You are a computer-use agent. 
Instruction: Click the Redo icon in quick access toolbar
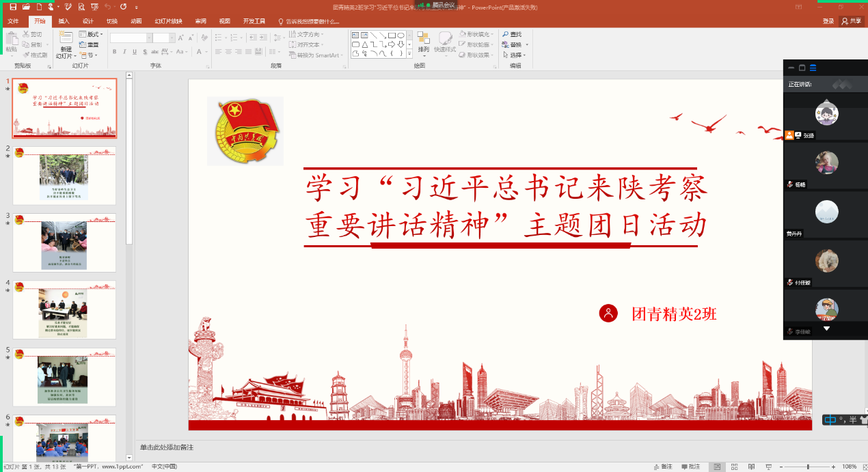coord(123,7)
